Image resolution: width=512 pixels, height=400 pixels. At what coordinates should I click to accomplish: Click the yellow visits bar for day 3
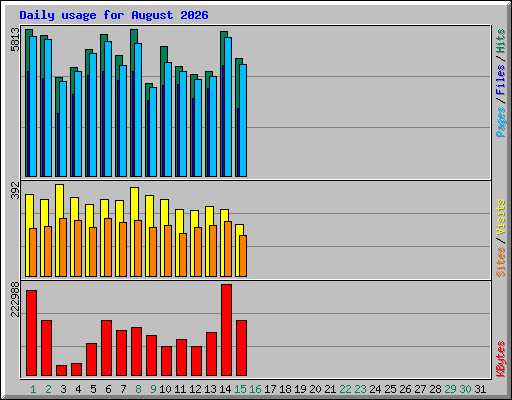59,202
